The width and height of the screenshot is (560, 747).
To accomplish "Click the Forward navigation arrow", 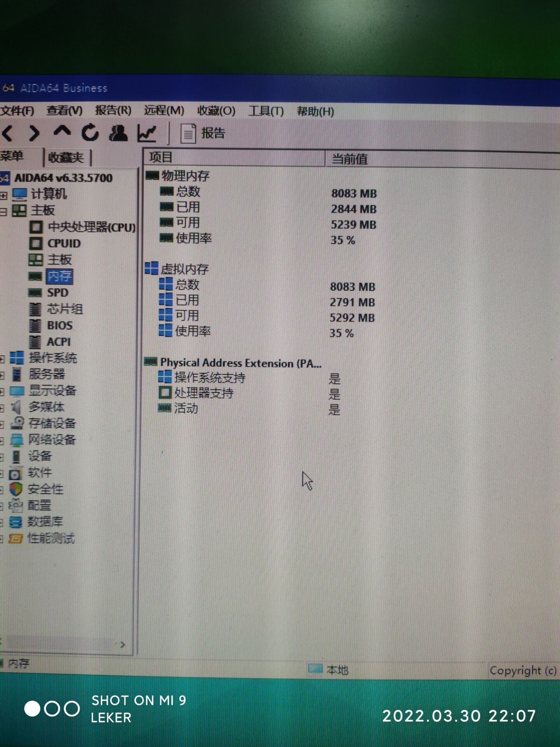I will (35, 133).
